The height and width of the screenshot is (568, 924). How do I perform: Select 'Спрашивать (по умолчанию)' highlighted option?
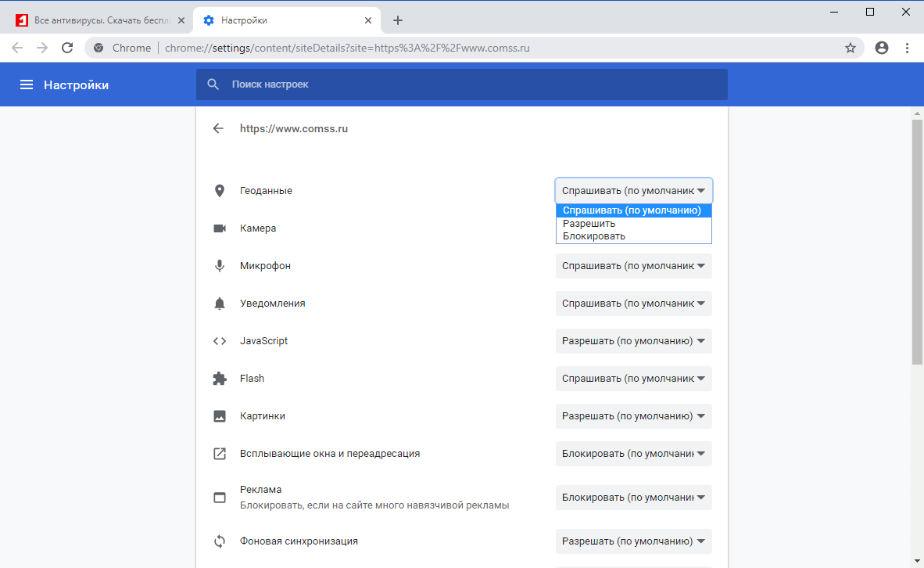click(x=633, y=210)
